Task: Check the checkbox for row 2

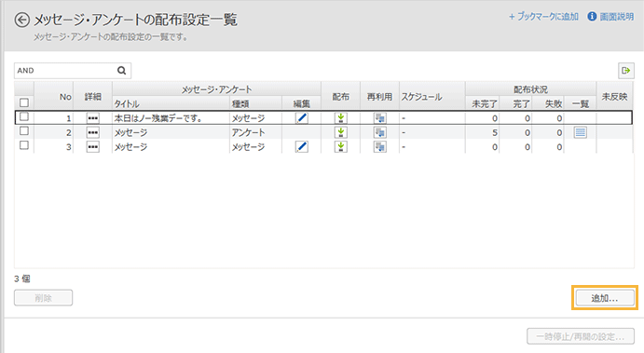Action: click(24, 131)
